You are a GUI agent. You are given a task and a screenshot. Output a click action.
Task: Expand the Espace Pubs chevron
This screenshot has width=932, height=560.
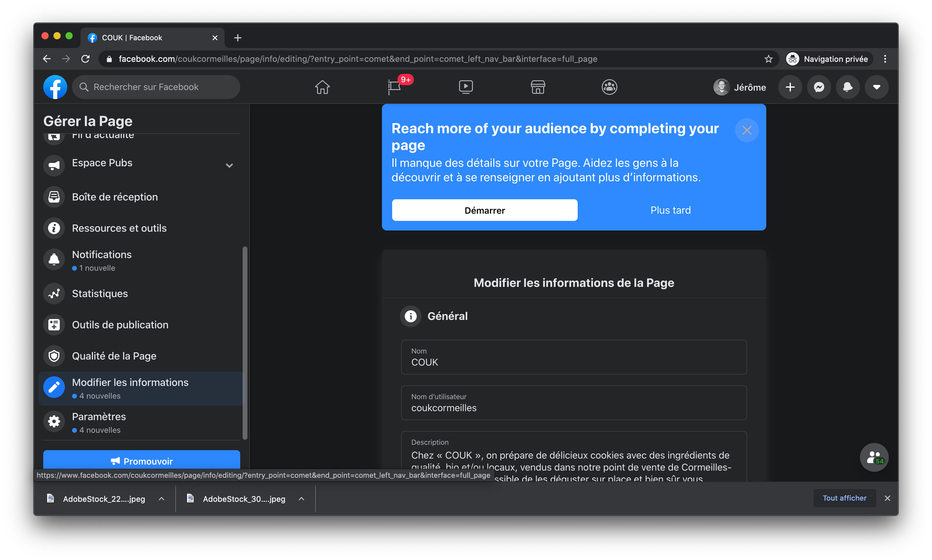(229, 165)
